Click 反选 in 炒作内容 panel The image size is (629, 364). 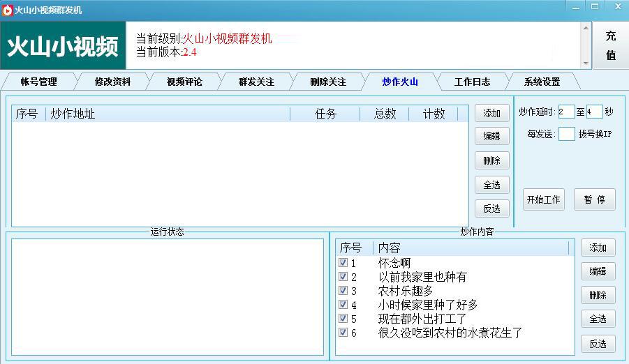pos(598,344)
